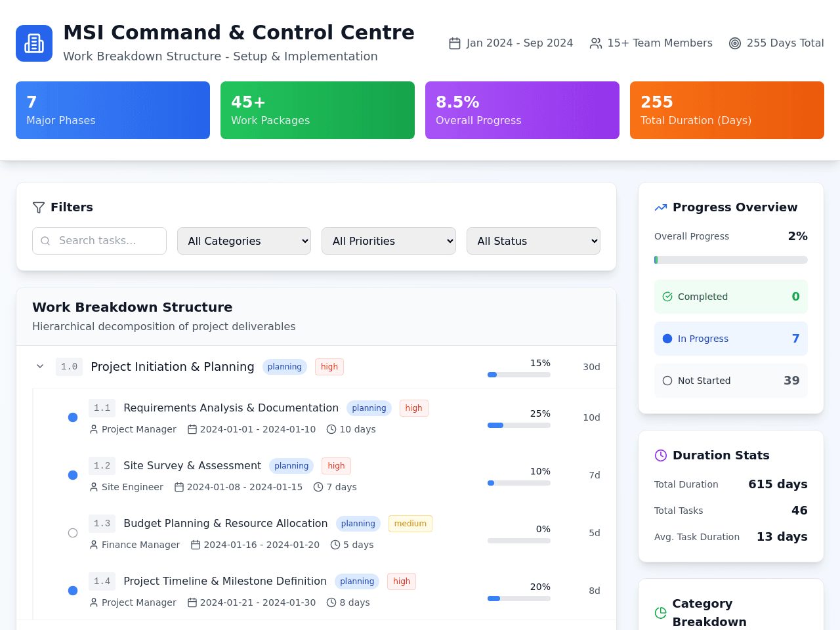Click status dot of Requirements Analysis & Documentation
The height and width of the screenshot is (630, 840).
pos(73,417)
